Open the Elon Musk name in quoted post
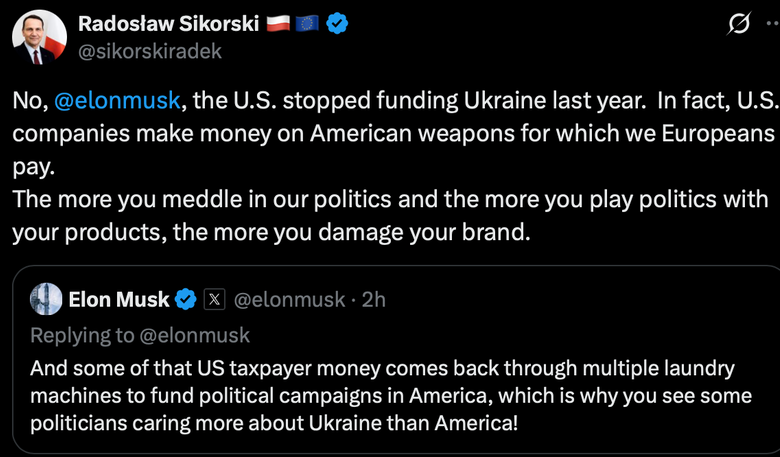Image resolution: width=780 pixels, height=457 pixels. [x=119, y=299]
